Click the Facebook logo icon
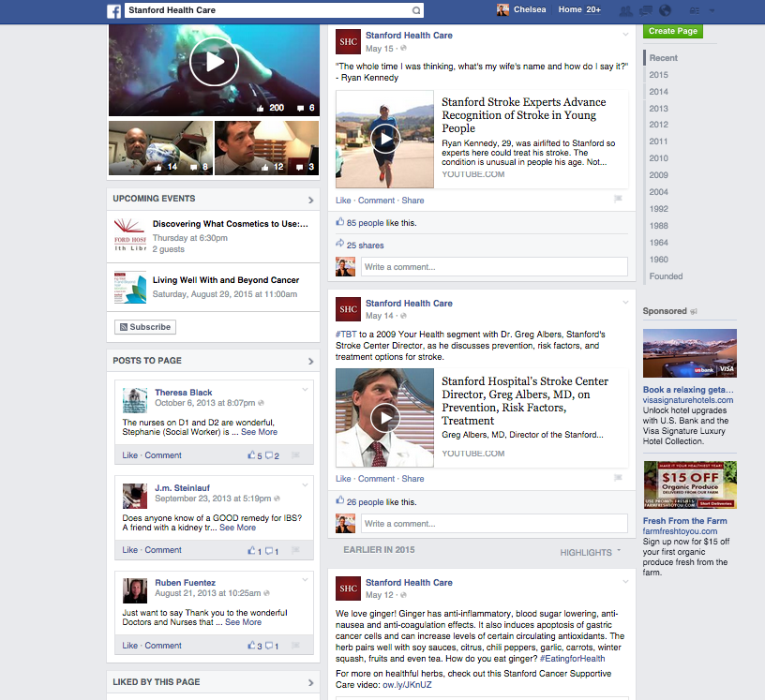 [x=113, y=10]
